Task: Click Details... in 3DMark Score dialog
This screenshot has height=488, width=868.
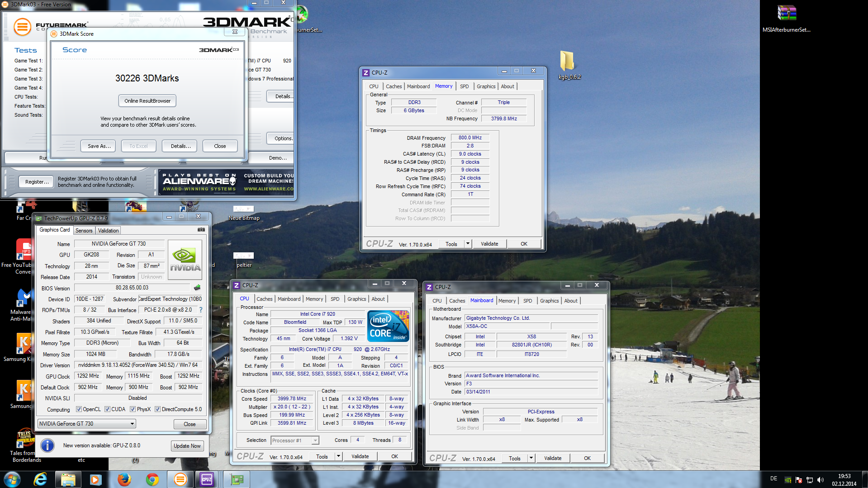Action: coord(180,146)
